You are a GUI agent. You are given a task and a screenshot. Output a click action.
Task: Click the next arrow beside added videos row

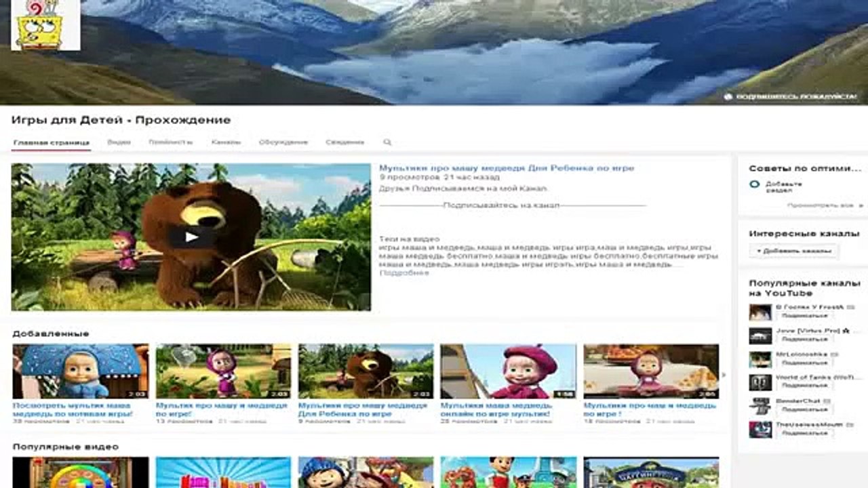(x=724, y=373)
